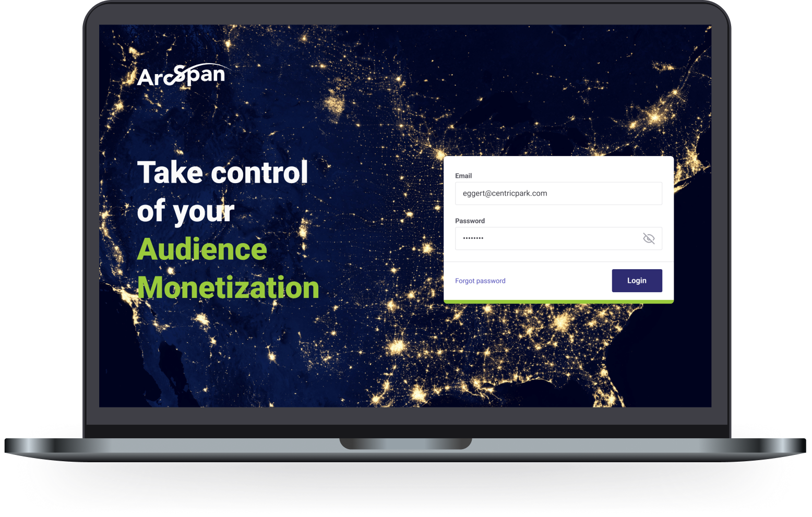812x517 pixels.
Task: Click the Email field label
Action: tap(463, 176)
